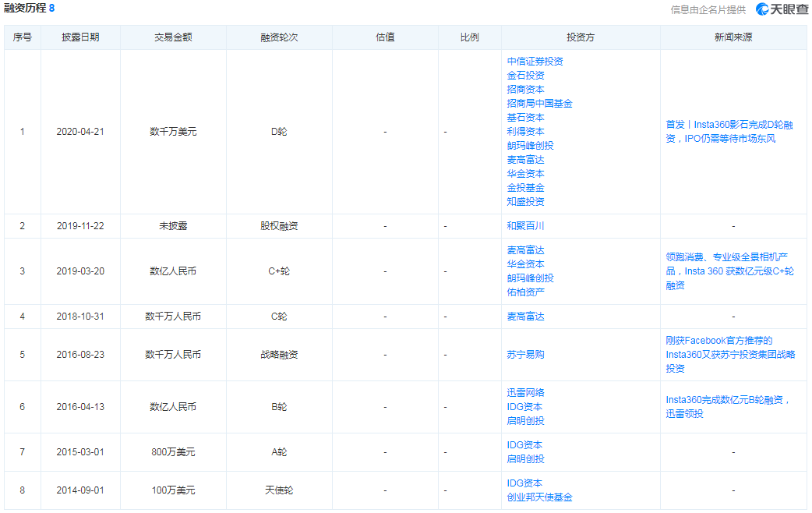The image size is (812, 513).
Task: Select the 融资轮次 column header
Action: point(279,37)
